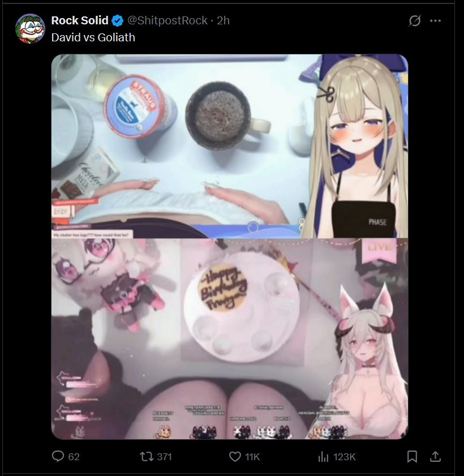
Task: Open the bottom birthday cake stream image
Action: 230,339
